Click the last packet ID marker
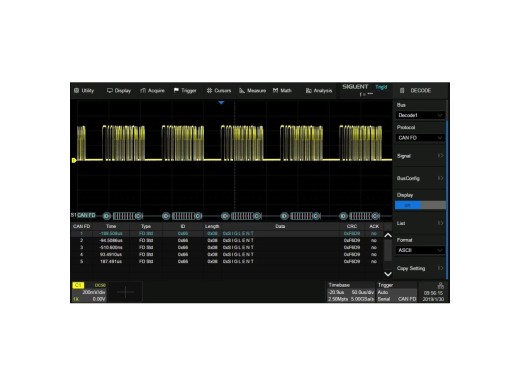Viewport: 520px width, 380px height. pyautogui.click(x=343, y=216)
